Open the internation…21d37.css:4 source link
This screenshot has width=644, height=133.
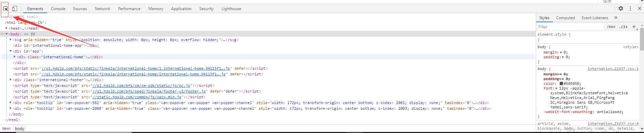613,124
